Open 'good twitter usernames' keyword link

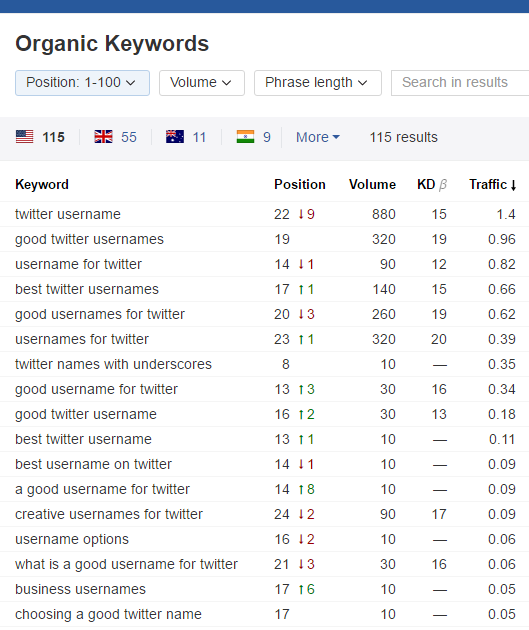[x=90, y=239]
